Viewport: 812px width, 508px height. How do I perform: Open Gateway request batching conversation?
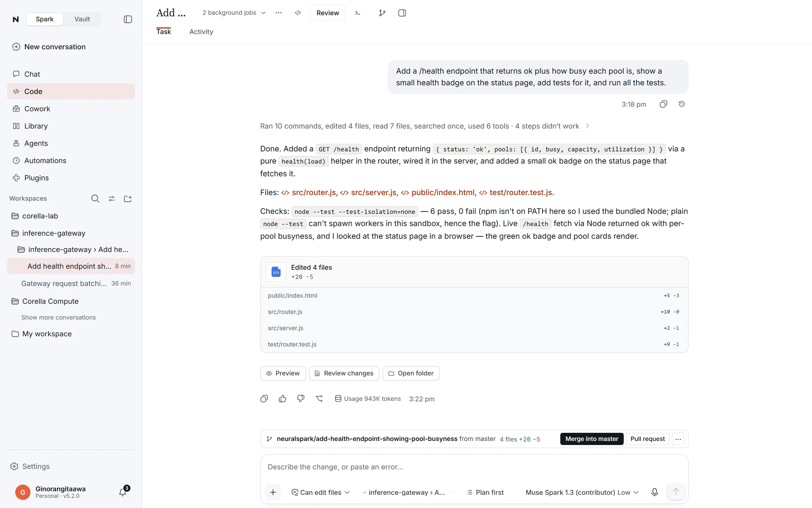coord(71,283)
